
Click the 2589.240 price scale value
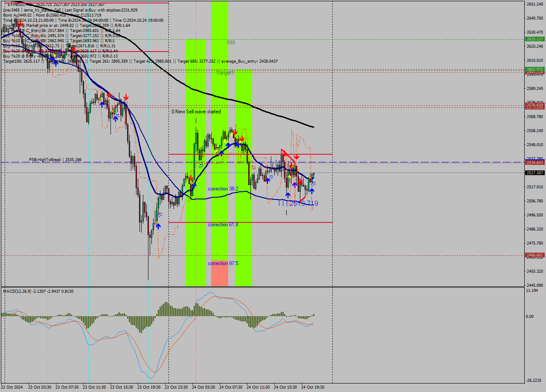[x=535, y=89]
